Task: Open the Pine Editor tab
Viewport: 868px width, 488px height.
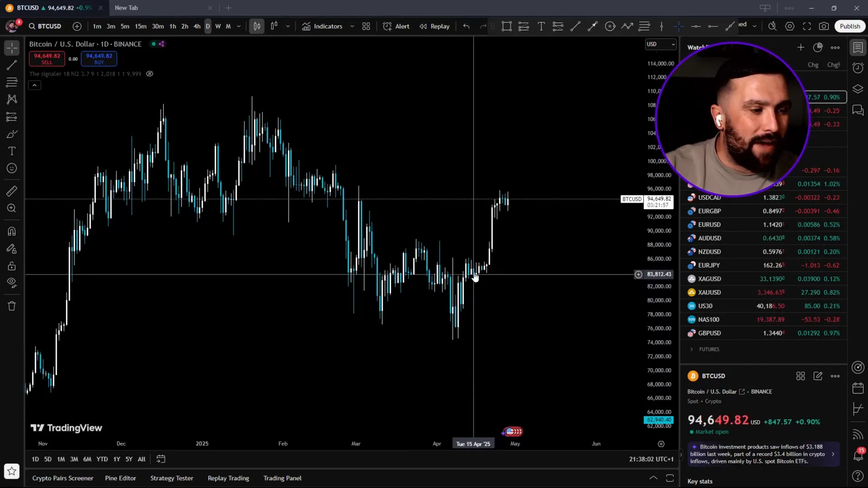Action: (x=120, y=478)
